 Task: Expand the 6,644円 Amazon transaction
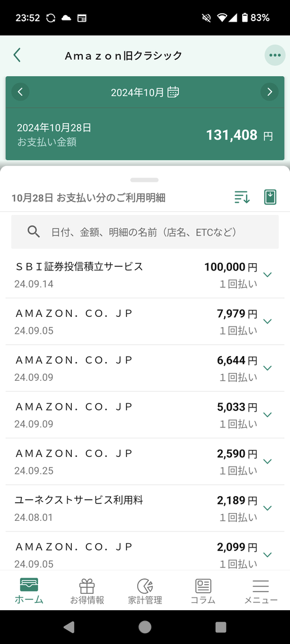tap(145, 368)
